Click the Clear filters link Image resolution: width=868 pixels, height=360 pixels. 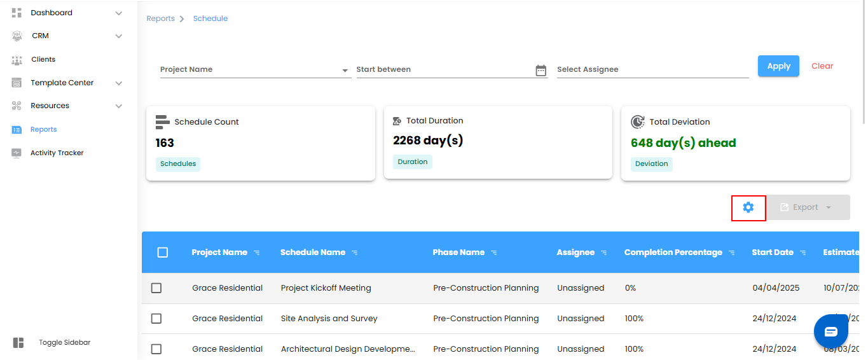(822, 66)
